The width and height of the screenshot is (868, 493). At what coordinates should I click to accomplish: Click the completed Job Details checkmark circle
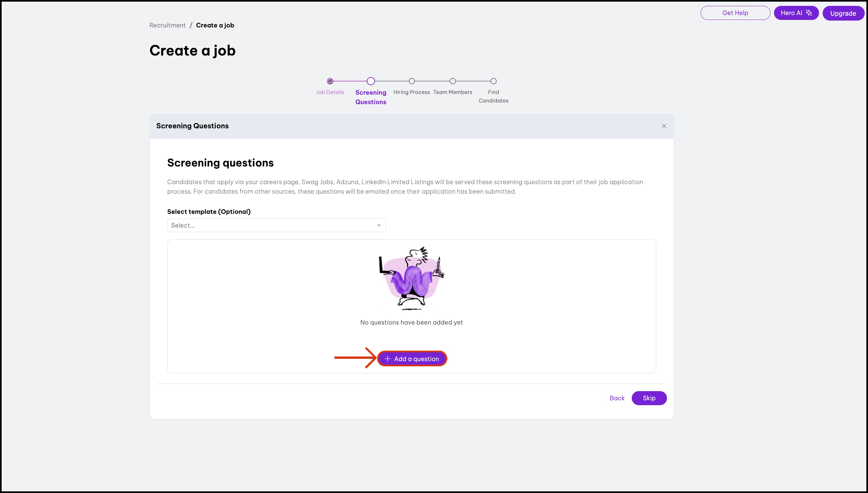pos(330,81)
